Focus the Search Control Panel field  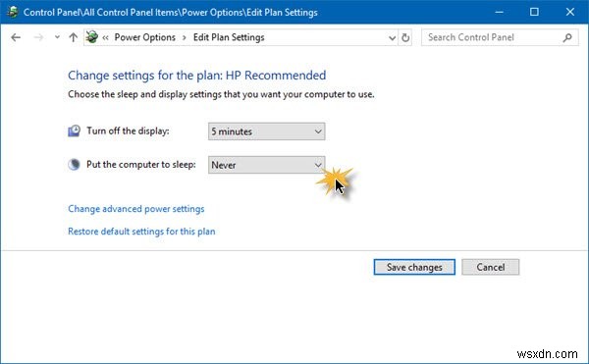(x=500, y=37)
